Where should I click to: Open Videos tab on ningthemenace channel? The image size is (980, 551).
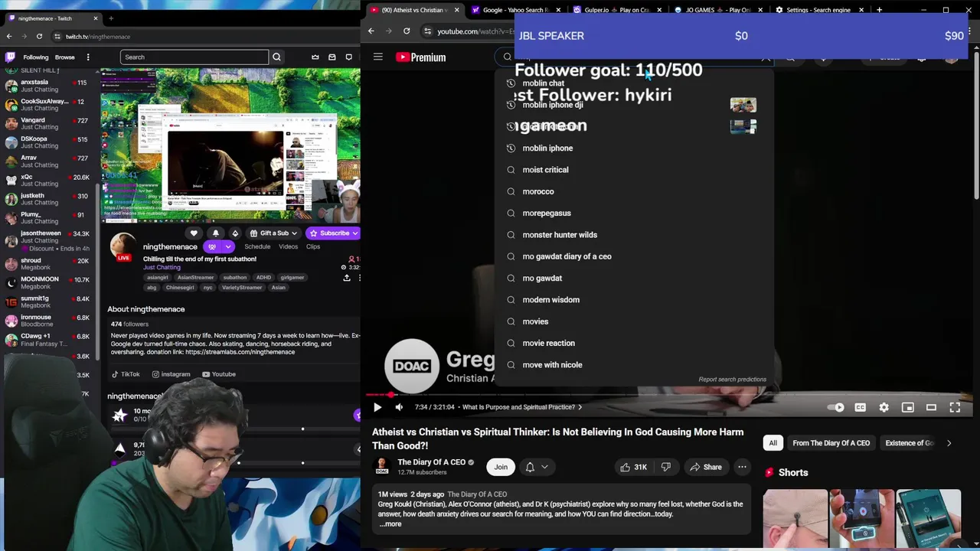tap(288, 246)
